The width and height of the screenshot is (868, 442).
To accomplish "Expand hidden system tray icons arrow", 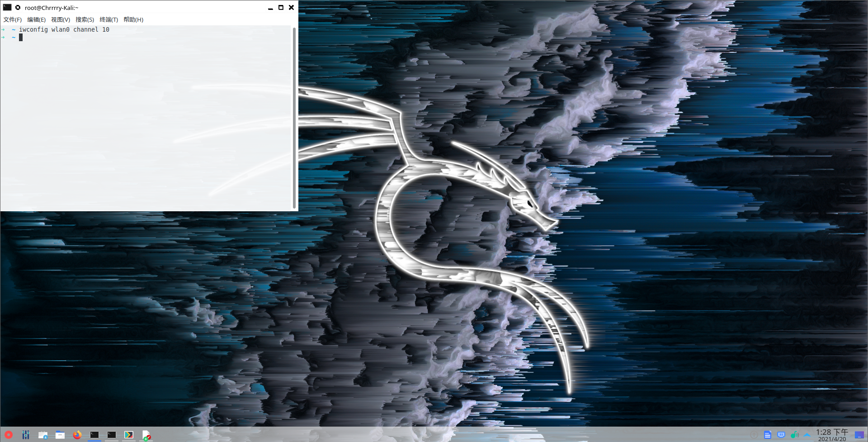I will pos(807,435).
